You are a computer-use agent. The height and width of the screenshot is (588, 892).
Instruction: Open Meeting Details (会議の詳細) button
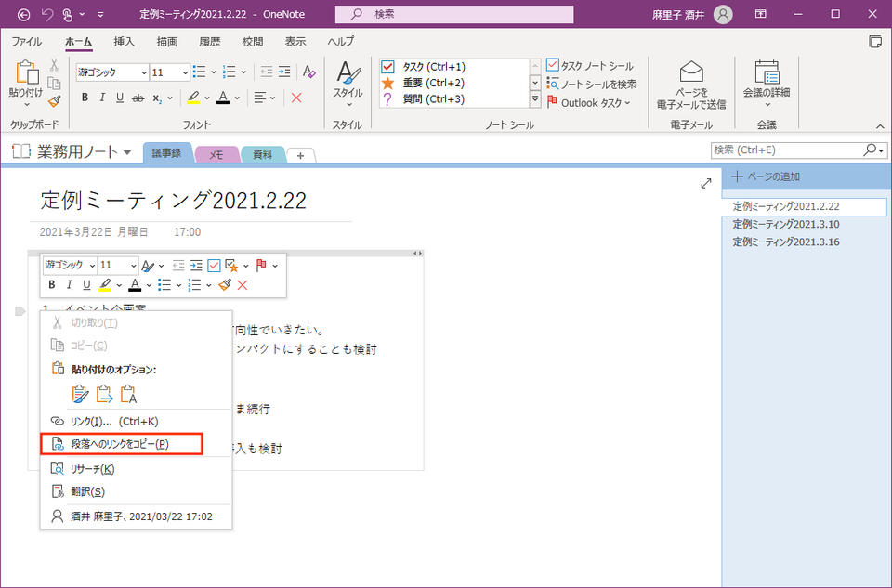point(767,85)
